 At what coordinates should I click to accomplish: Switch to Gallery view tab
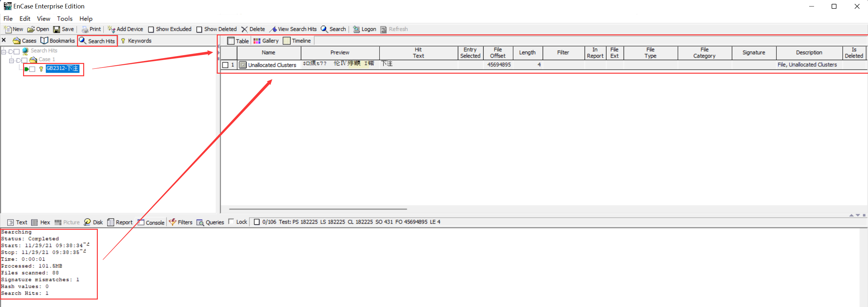pyautogui.click(x=266, y=41)
